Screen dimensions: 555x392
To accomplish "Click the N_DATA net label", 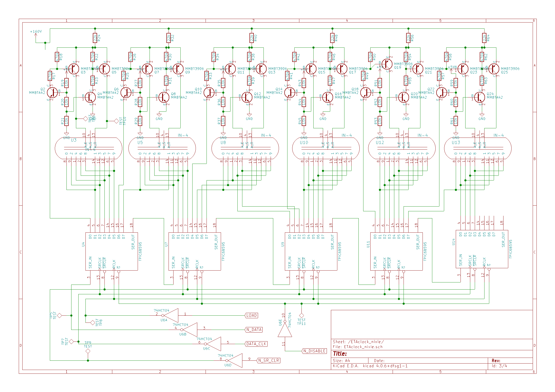I will click(x=254, y=330).
